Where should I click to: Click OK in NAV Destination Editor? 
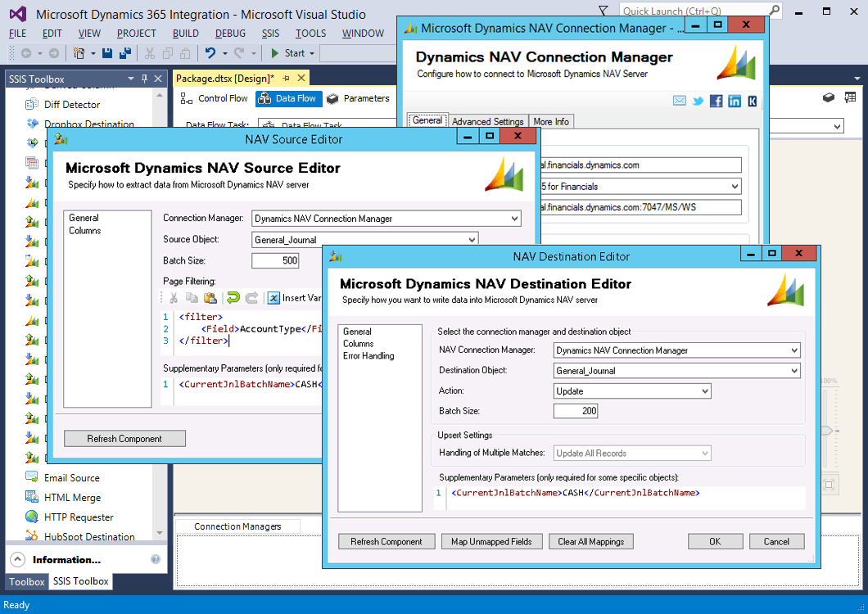coord(715,541)
